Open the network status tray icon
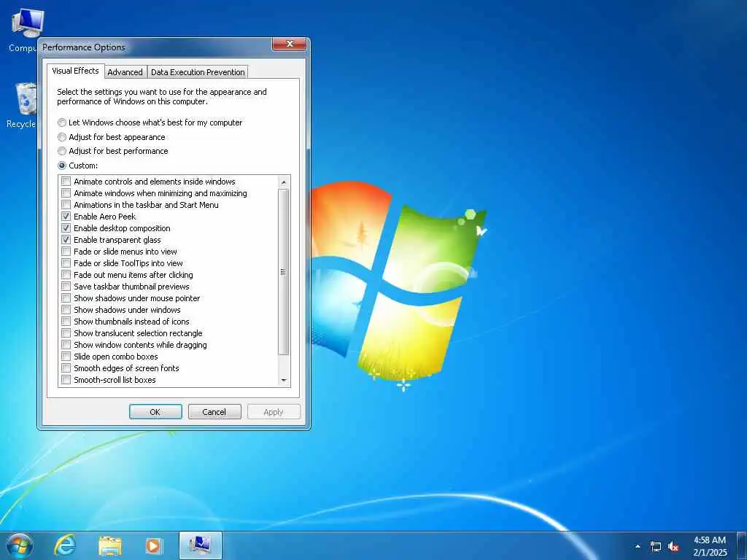This screenshot has width=747, height=560. tap(656, 547)
